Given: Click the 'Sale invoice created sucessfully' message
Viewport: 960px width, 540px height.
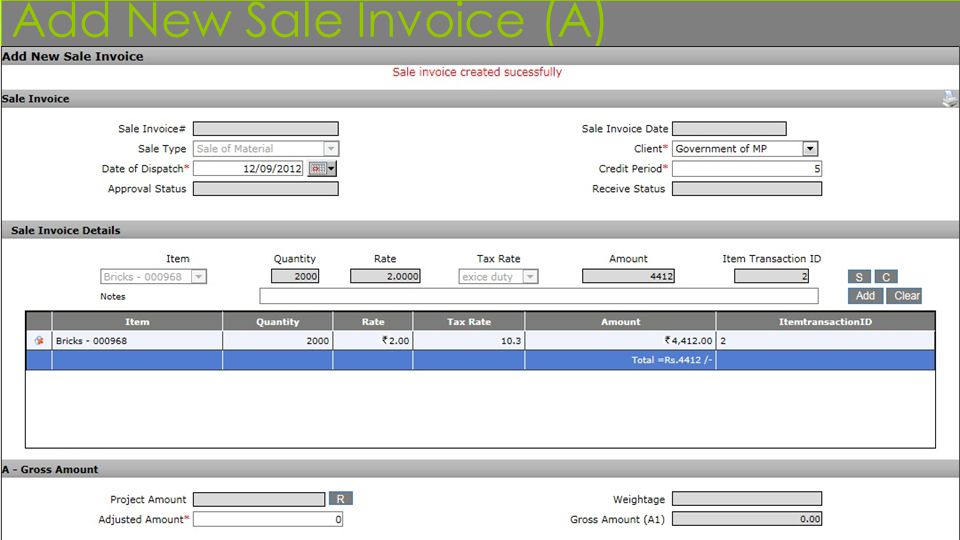Looking at the screenshot, I should point(477,72).
